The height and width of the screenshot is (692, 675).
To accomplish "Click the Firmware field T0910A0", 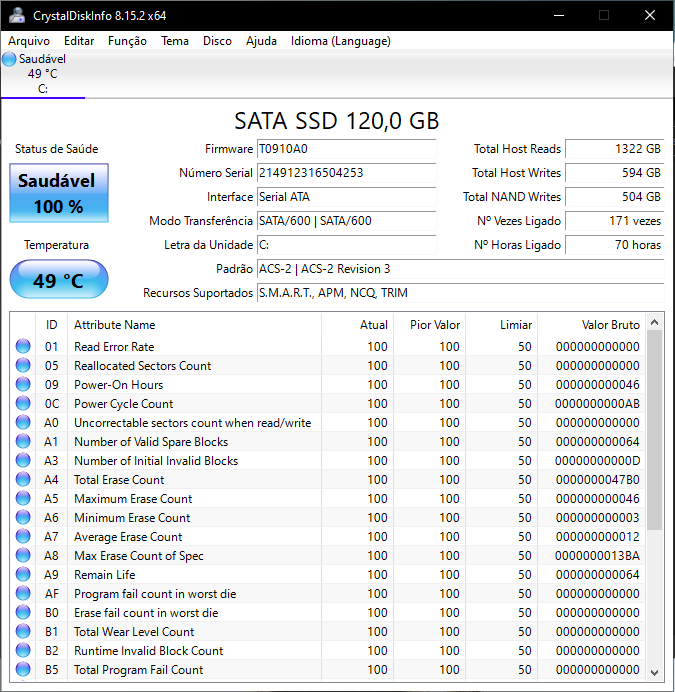I will click(347, 149).
